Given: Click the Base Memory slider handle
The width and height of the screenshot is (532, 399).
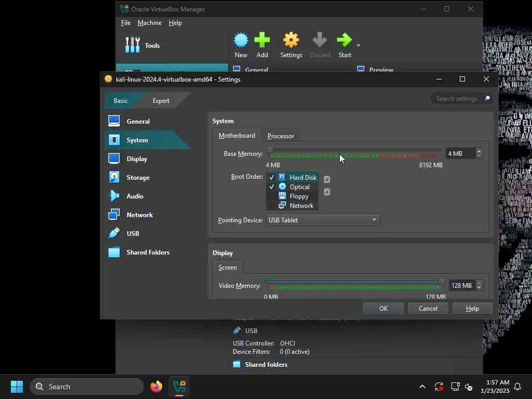Looking at the screenshot, I should click(270, 150).
